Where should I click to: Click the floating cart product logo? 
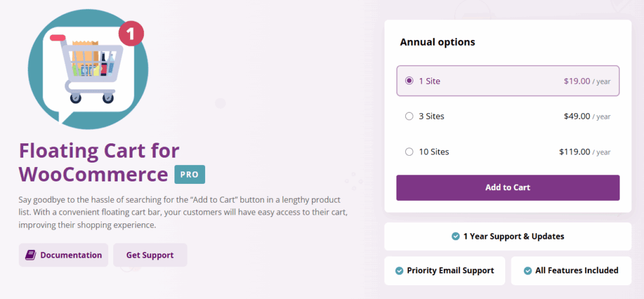(88, 69)
